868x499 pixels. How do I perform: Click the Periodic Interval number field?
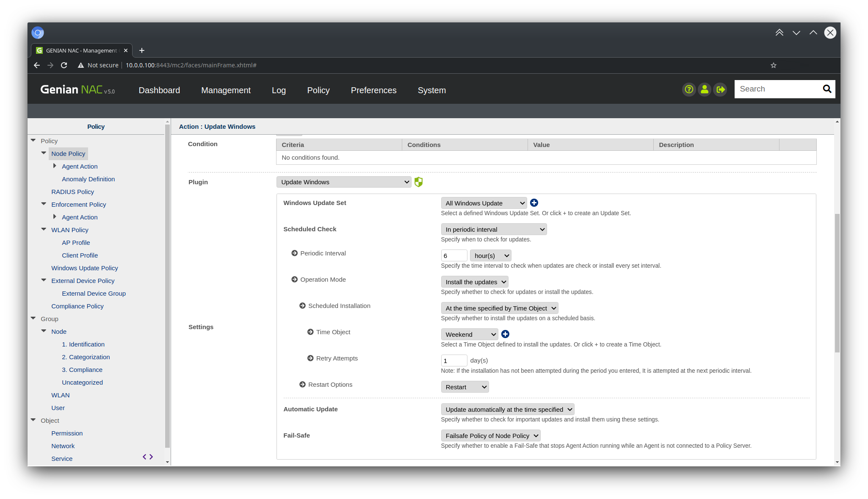[454, 256]
